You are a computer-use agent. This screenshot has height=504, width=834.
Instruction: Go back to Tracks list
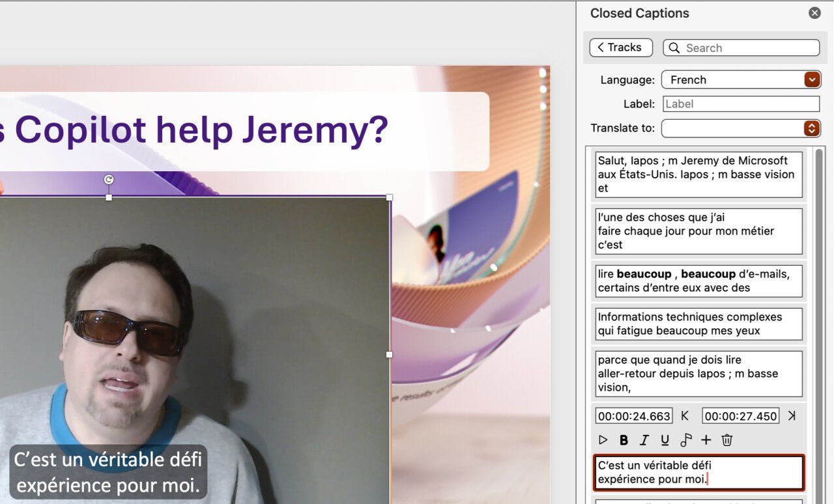[621, 48]
